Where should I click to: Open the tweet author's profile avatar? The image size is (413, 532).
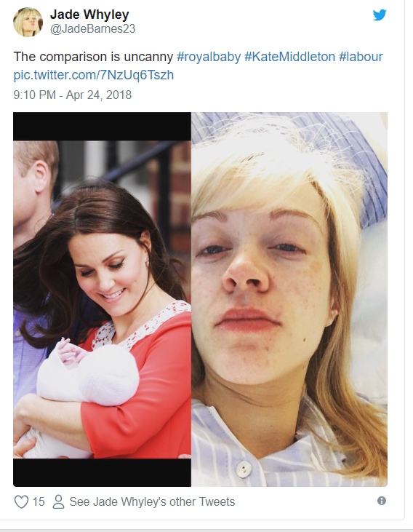pyautogui.click(x=28, y=22)
